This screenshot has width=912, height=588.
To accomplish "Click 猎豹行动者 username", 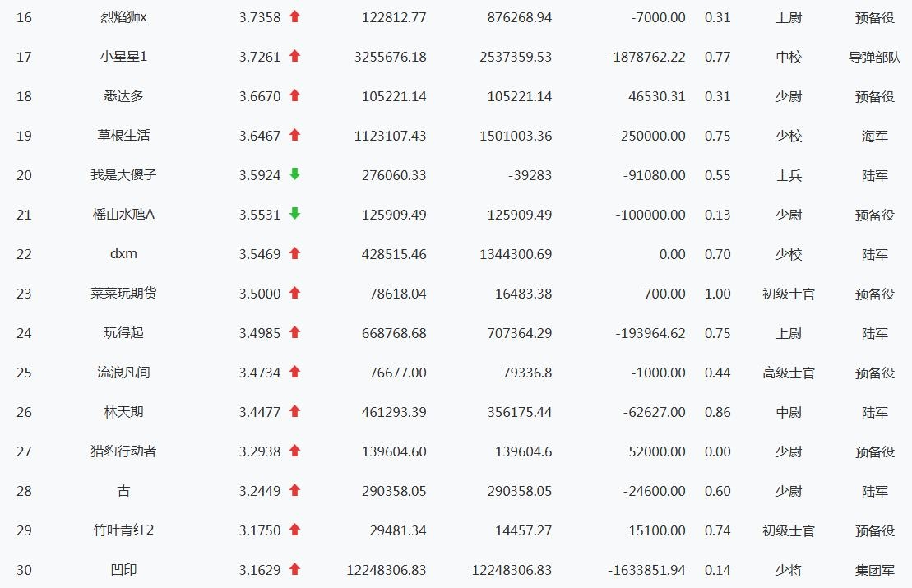I will click(123, 451).
